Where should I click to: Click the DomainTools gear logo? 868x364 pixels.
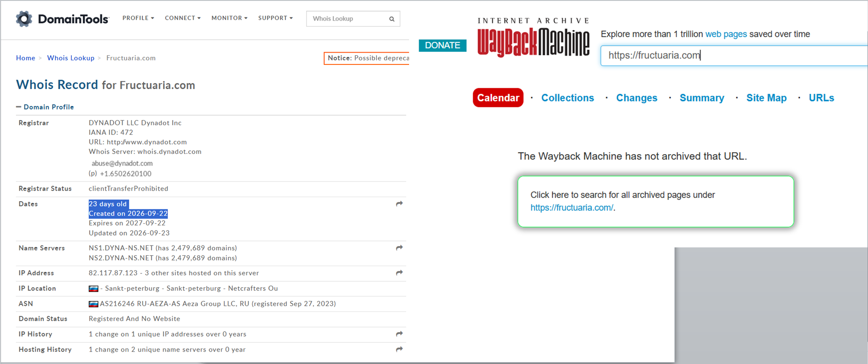pos(24,19)
